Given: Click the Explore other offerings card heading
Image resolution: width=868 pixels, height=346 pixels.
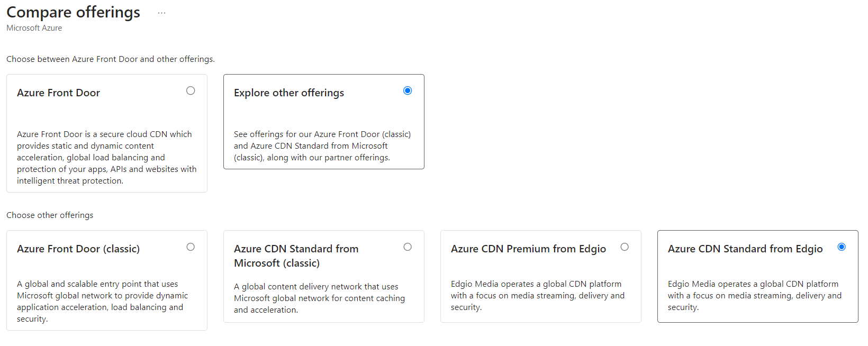Looking at the screenshot, I should click(289, 93).
